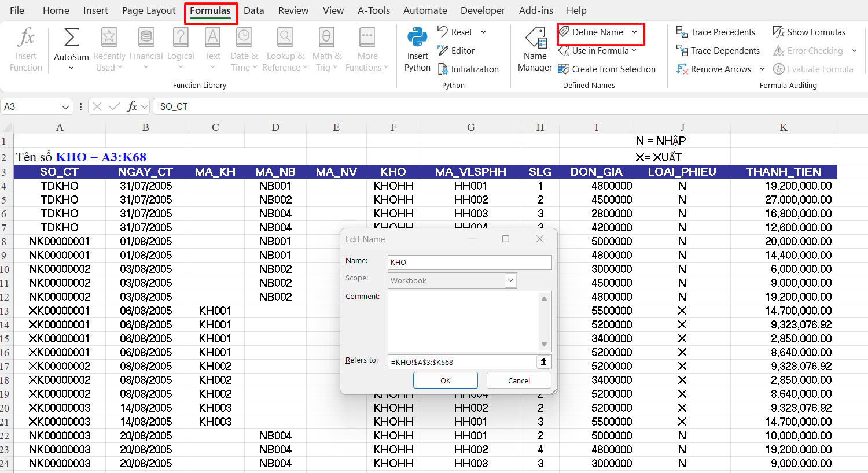Select the column K header
The width and height of the screenshot is (868, 473).
click(x=784, y=127)
